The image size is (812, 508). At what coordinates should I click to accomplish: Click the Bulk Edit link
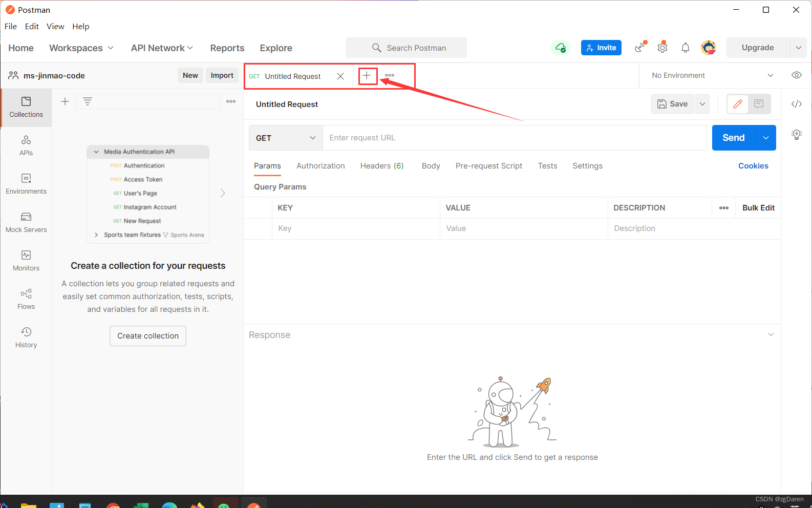pyautogui.click(x=758, y=208)
